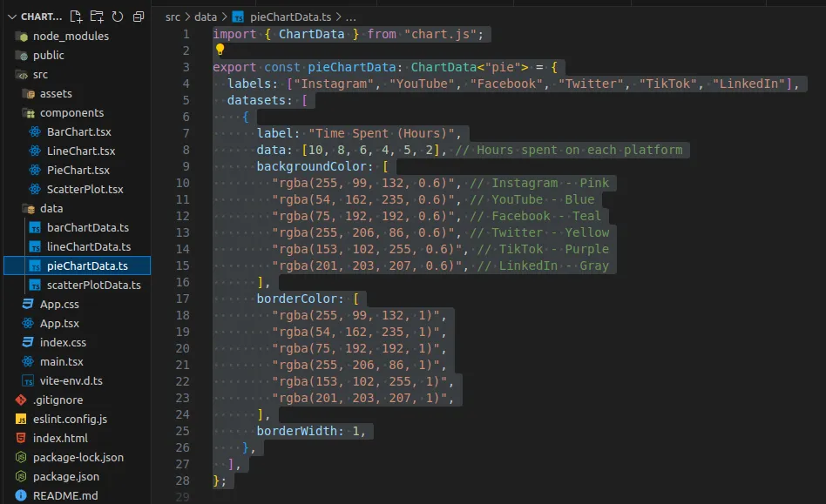The image size is (826, 504).
Task: Click the data breadcrumb segment
Action: [206, 17]
